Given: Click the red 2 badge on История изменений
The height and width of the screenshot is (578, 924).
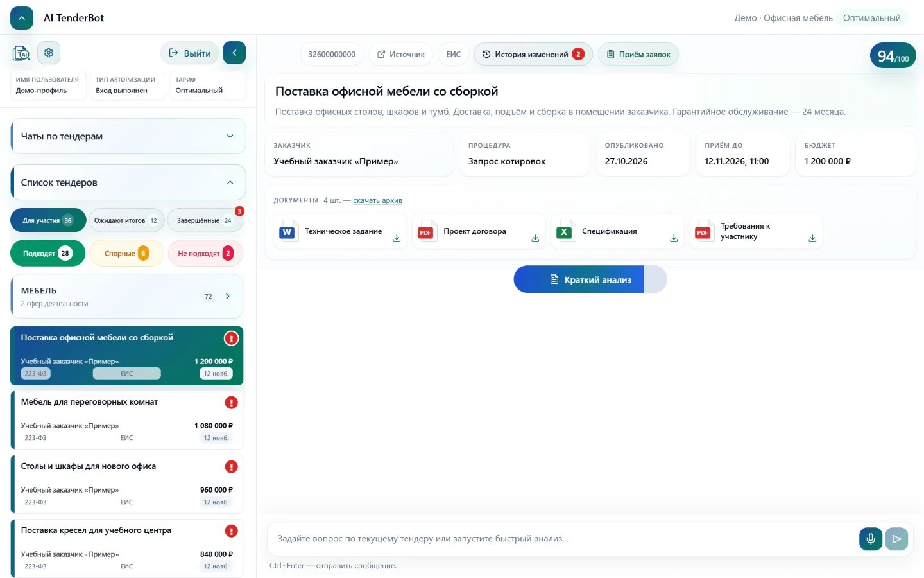Looking at the screenshot, I should point(578,55).
